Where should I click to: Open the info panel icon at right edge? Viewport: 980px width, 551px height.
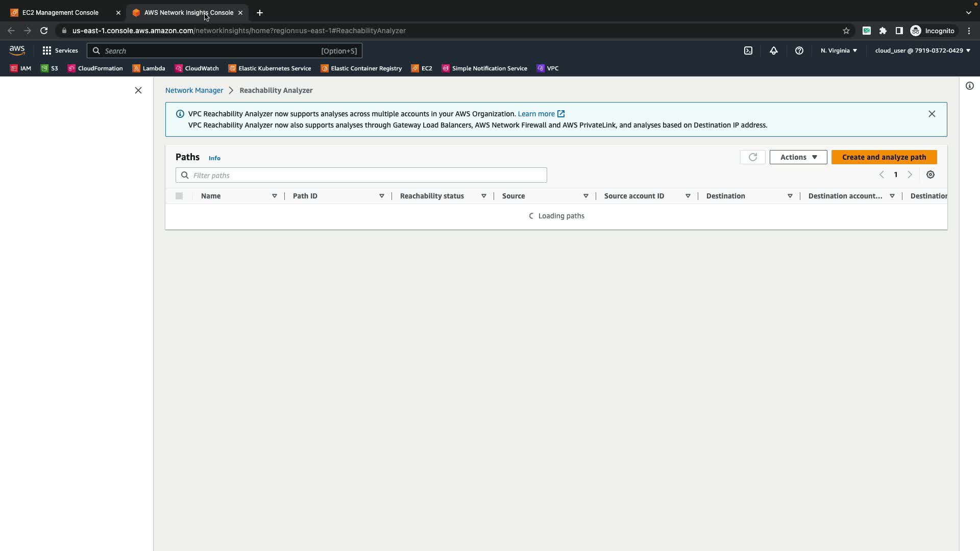pyautogui.click(x=969, y=86)
